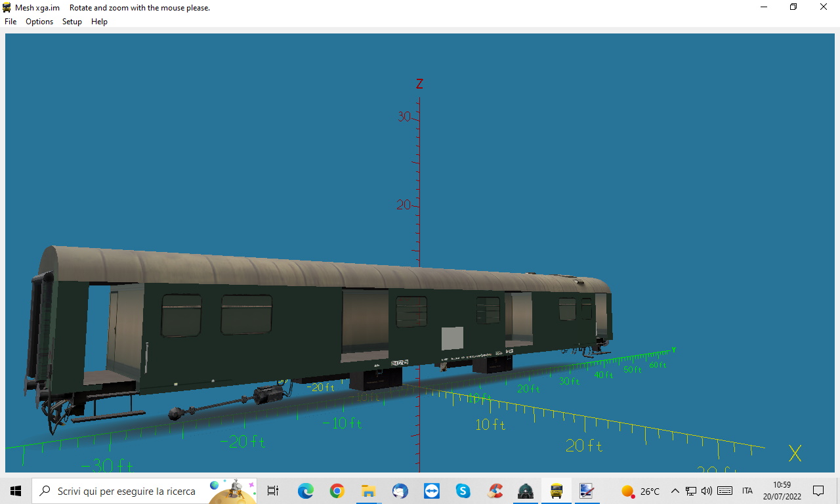Open the File menu
Viewport: 840px width, 504px height.
click(x=10, y=22)
